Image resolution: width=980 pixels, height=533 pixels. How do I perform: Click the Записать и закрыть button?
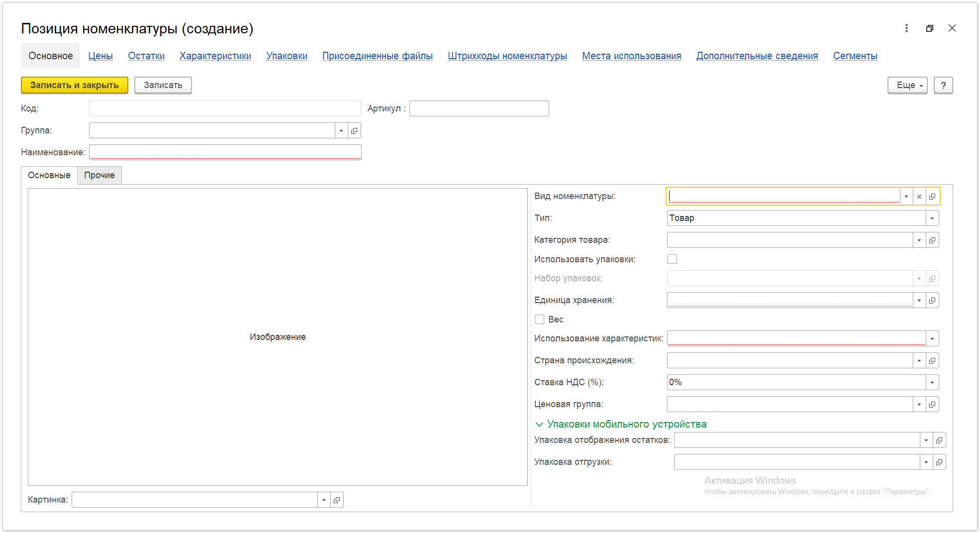pos(75,85)
